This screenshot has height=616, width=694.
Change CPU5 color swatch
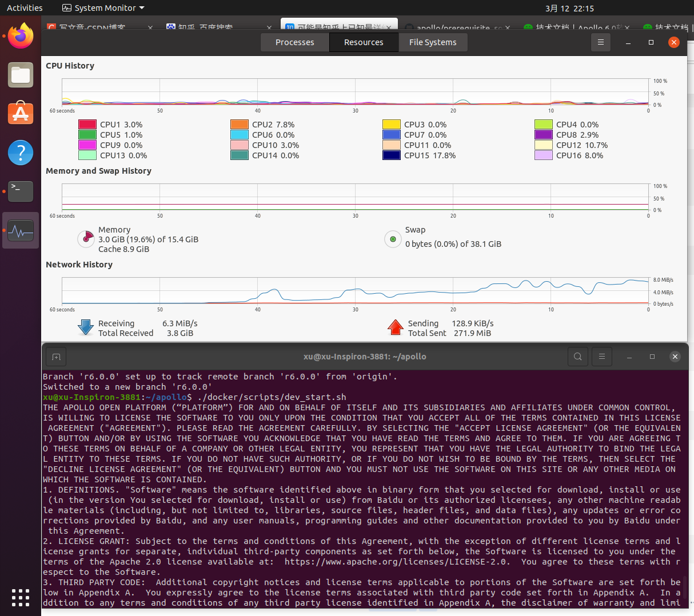(x=87, y=135)
